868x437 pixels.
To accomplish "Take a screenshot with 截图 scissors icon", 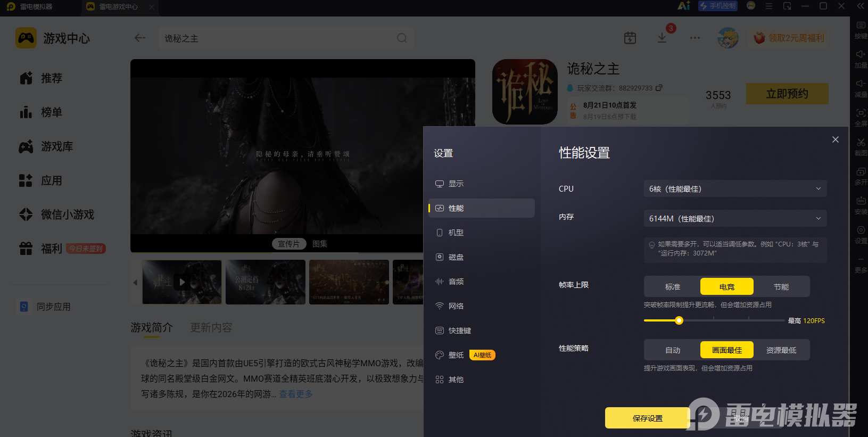I will point(861,147).
